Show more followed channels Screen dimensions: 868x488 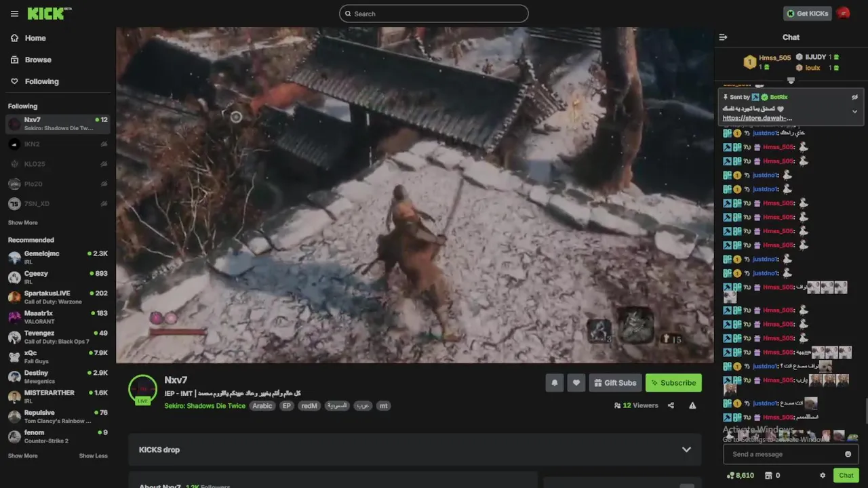[22, 222]
